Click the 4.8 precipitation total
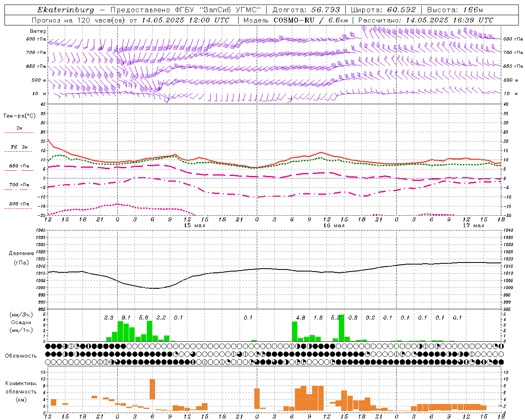This screenshot has height=420, width=525. [x=301, y=317]
